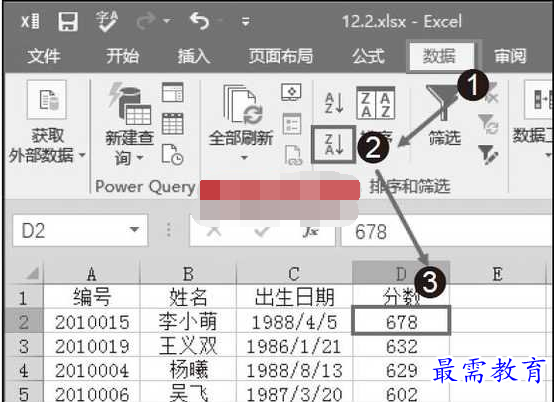Select column B header
The width and height of the screenshot is (554, 402).
tap(188, 273)
